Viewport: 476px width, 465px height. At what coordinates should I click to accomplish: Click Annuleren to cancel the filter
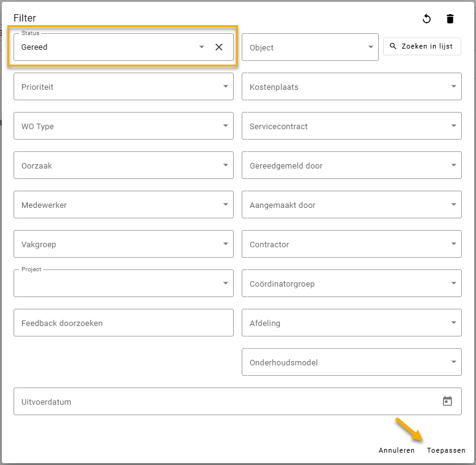pyautogui.click(x=397, y=450)
